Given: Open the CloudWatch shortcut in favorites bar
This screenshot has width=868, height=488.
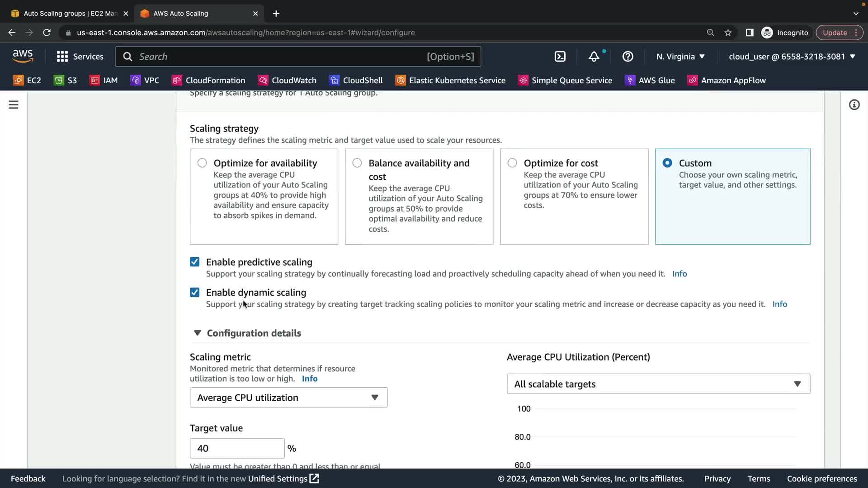Looking at the screenshot, I should coord(287,80).
